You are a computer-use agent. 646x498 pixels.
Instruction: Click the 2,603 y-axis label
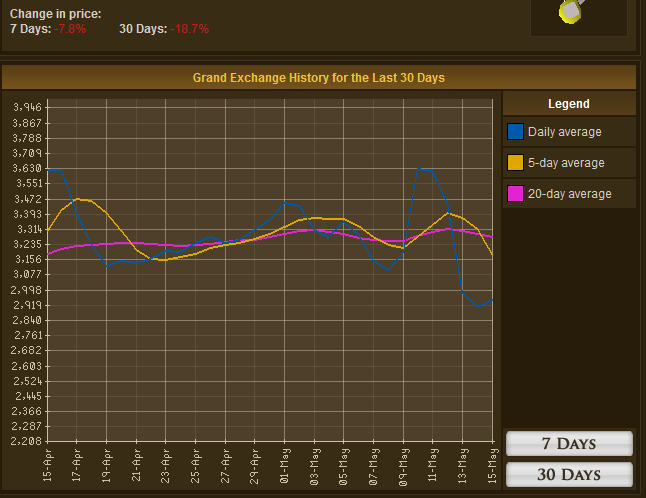point(27,366)
